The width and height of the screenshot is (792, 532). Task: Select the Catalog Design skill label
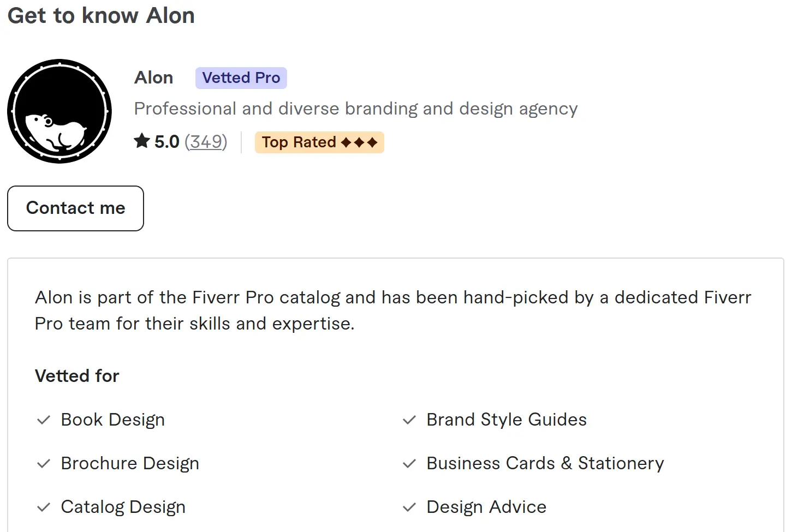coord(123,507)
